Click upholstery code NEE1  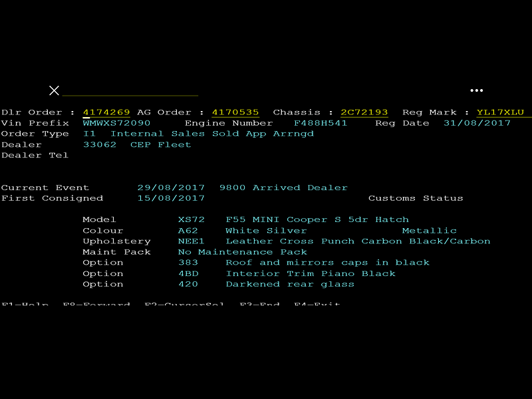click(x=192, y=241)
